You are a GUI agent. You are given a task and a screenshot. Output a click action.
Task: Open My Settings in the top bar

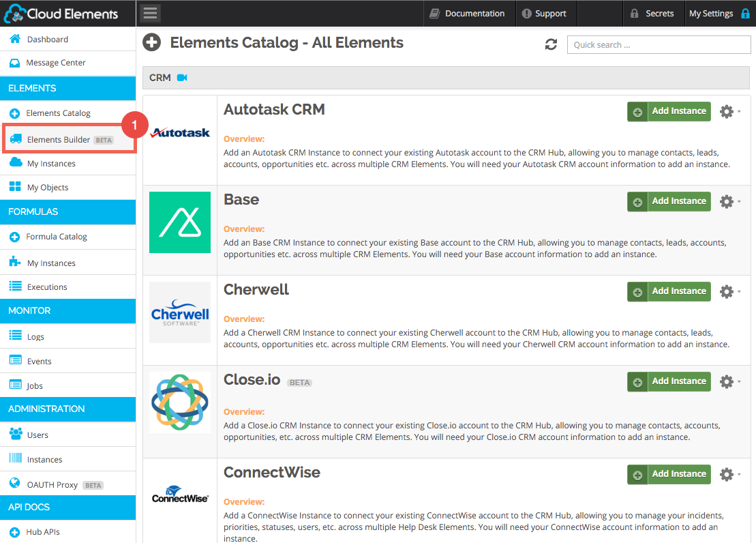click(711, 14)
